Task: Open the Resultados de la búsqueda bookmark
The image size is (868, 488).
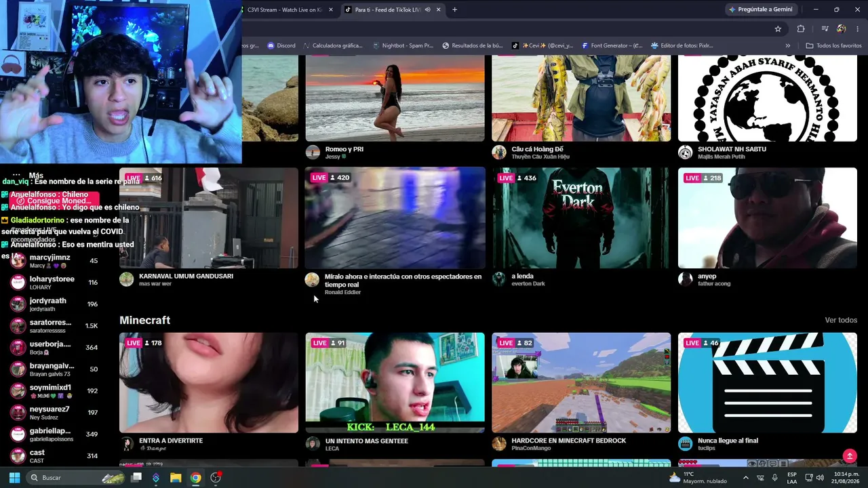Action: tap(472, 45)
